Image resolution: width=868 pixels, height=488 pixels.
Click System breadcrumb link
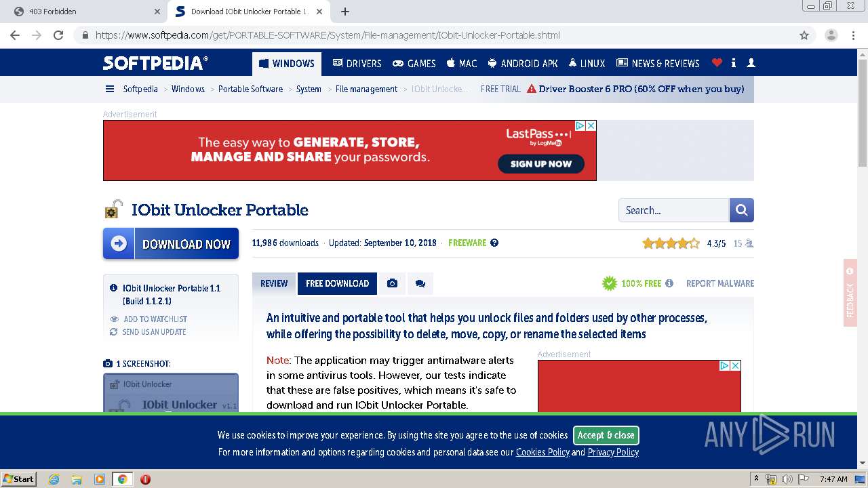click(309, 89)
